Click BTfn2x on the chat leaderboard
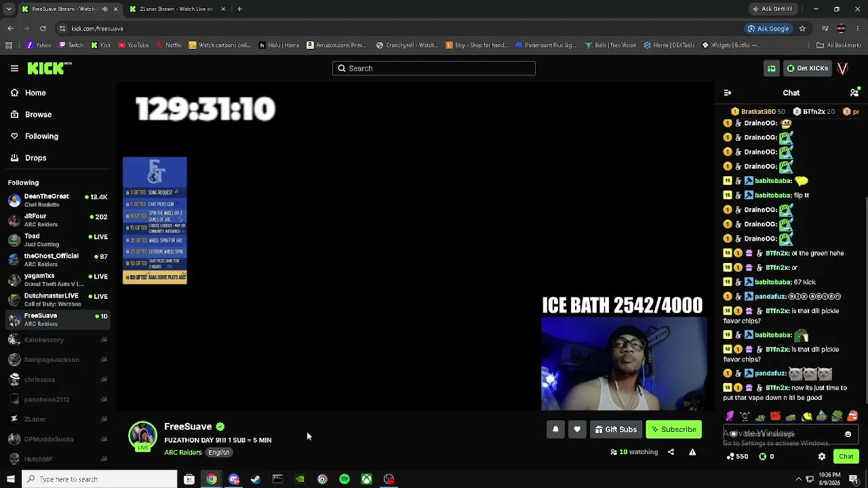Image resolution: width=868 pixels, height=488 pixels. tap(814, 111)
